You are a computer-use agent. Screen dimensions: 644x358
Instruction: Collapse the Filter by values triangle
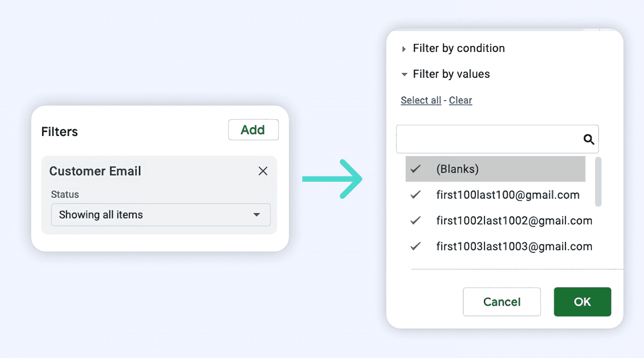[x=404, y=74]
